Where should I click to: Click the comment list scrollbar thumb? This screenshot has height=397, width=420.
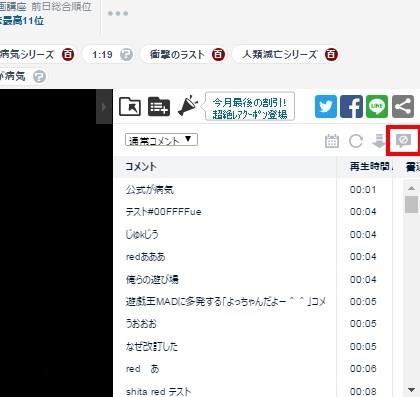(412, 204)
